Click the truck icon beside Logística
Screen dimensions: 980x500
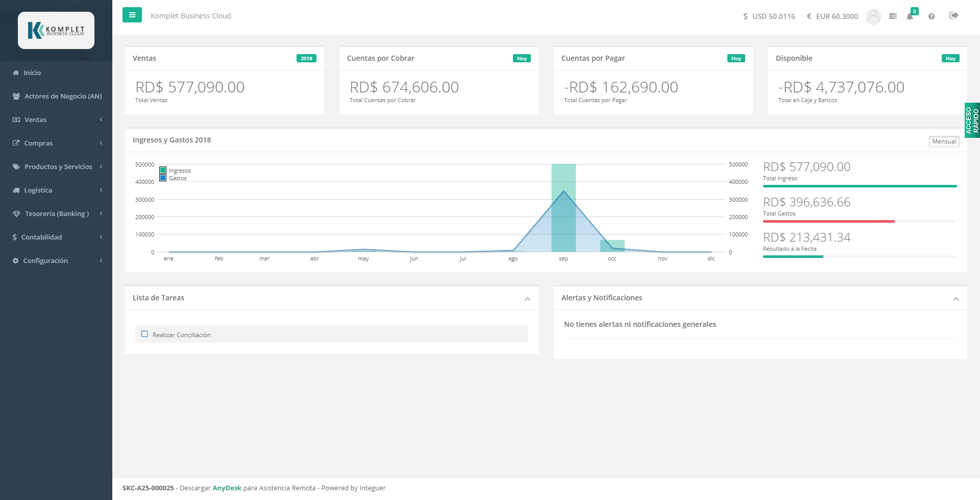tap(16, 190)
